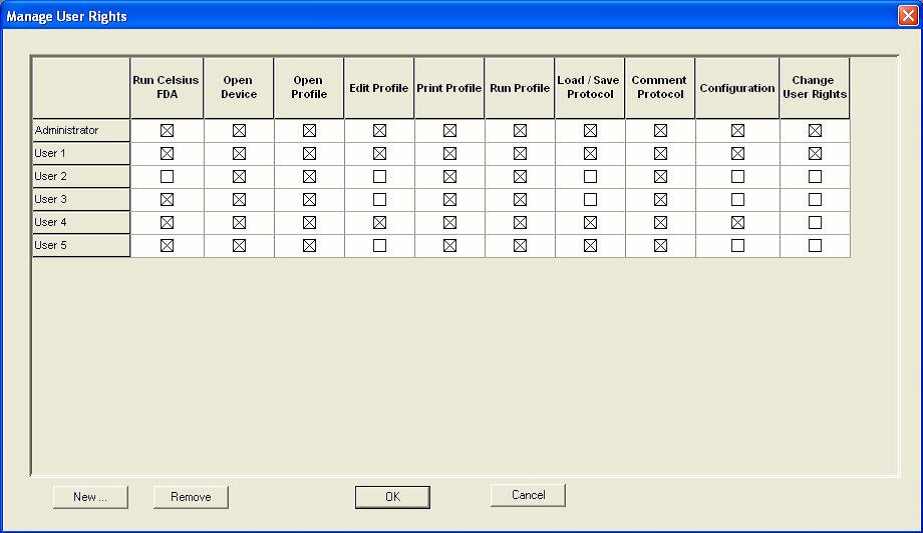Enable Change User Rights for User 5
The image size is (923, 533).
(x=814, y=245)
